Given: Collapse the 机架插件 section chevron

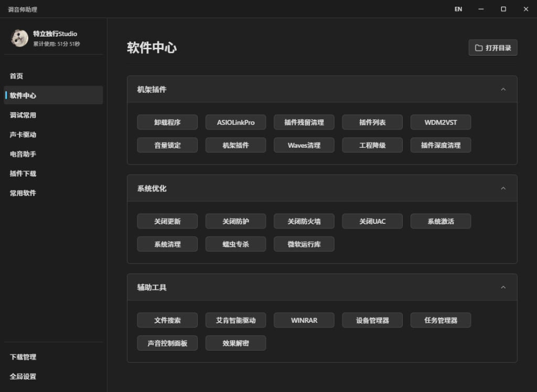Looking at the screenshot, I should tap(503, 90).
